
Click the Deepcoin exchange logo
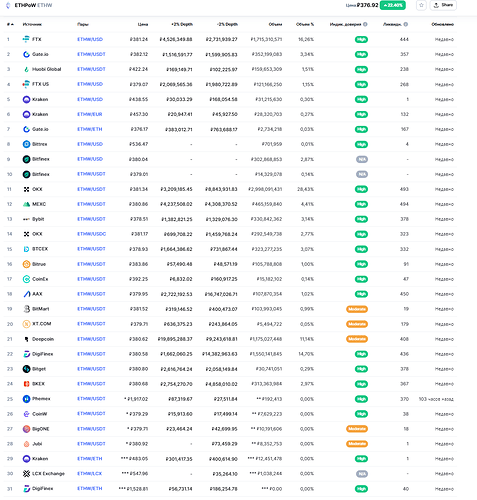[26, 339]
